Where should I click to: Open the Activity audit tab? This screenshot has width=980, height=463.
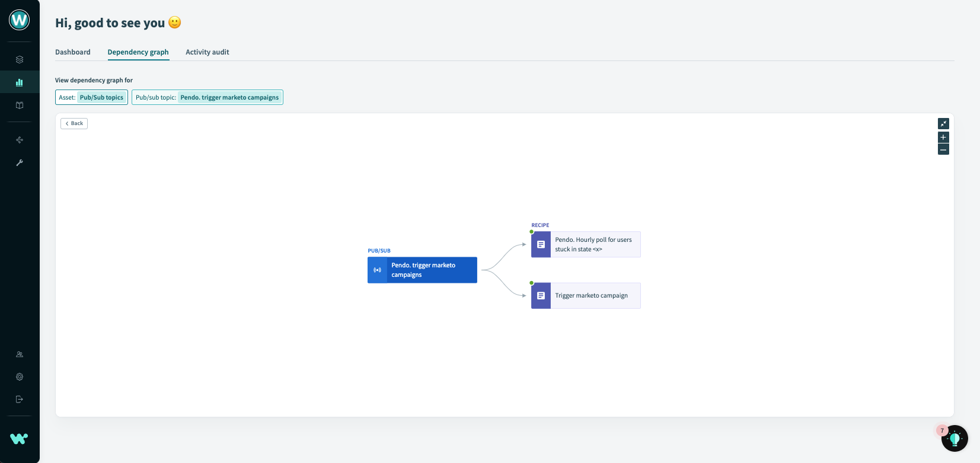click(x=208, y=52)
